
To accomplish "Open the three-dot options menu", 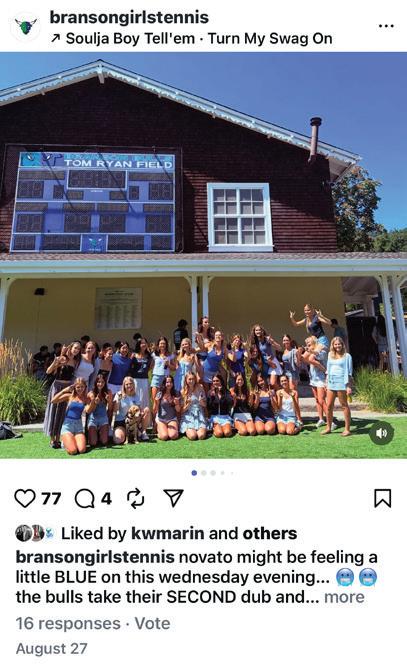I will point(386,27).
